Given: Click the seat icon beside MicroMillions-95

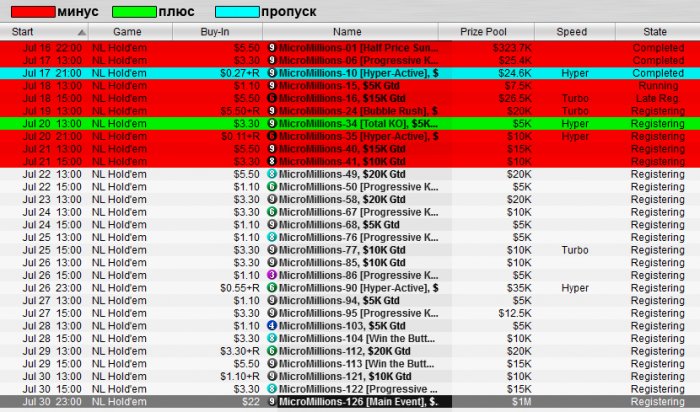Looking at the screenshot, I should [x=272, y=313].
